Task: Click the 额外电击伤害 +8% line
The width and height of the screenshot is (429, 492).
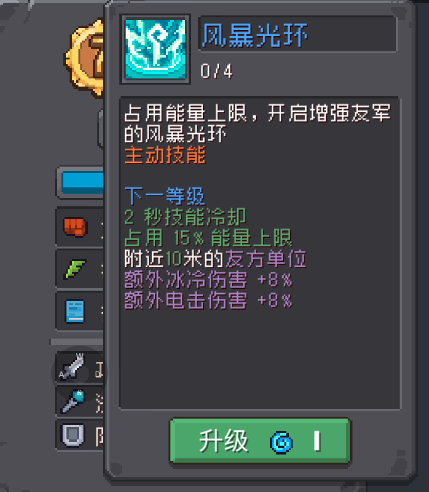Action: coord(208,300)
